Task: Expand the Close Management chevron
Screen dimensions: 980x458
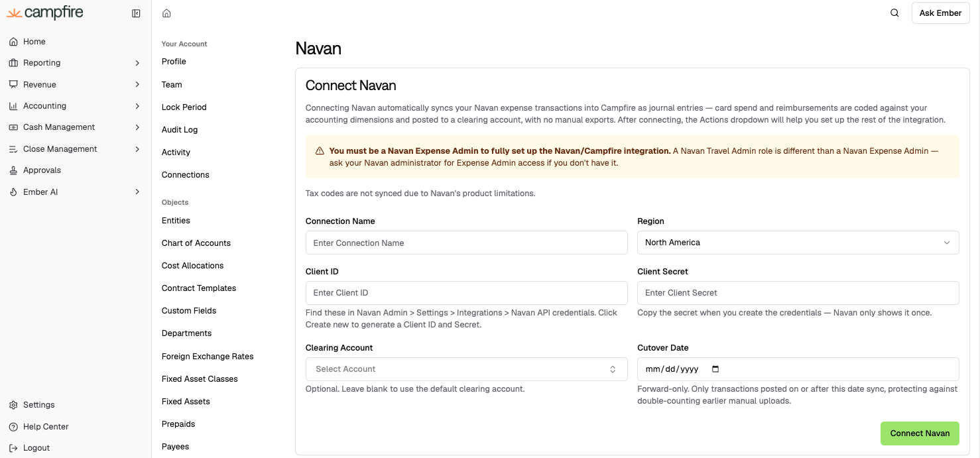Action: 137,149
